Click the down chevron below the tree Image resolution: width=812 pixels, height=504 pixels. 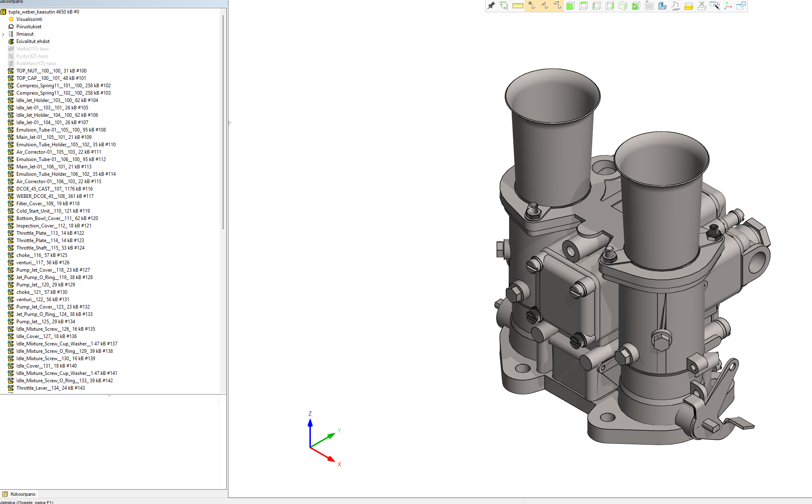coord(109,396)
